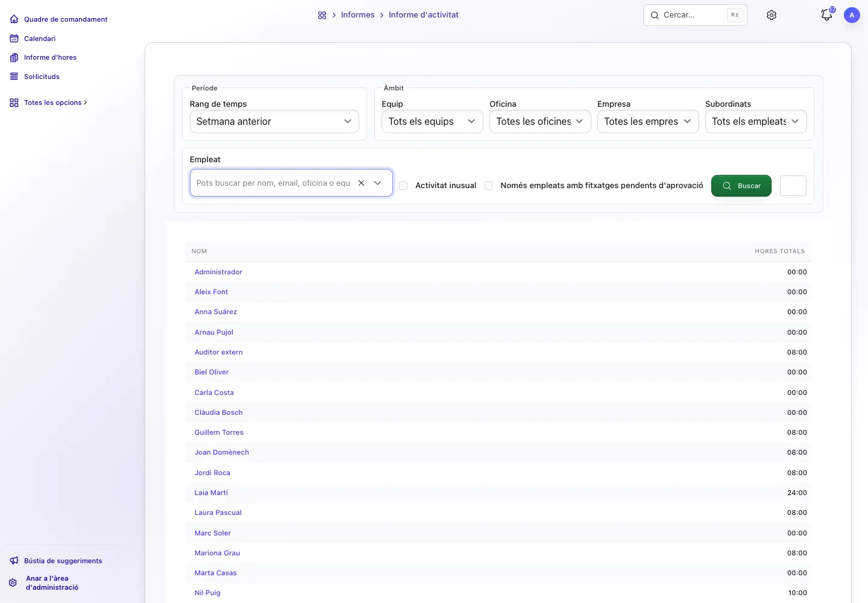Open the Oficina dropdown

540,121
